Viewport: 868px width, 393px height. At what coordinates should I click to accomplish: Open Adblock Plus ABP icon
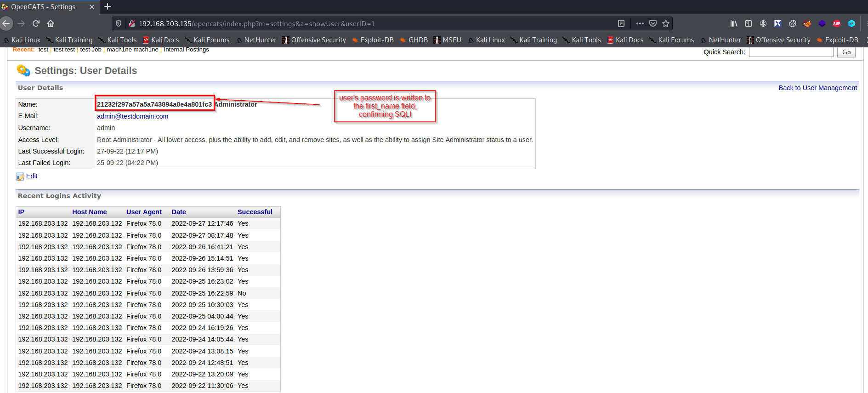[x=837, y=23]
